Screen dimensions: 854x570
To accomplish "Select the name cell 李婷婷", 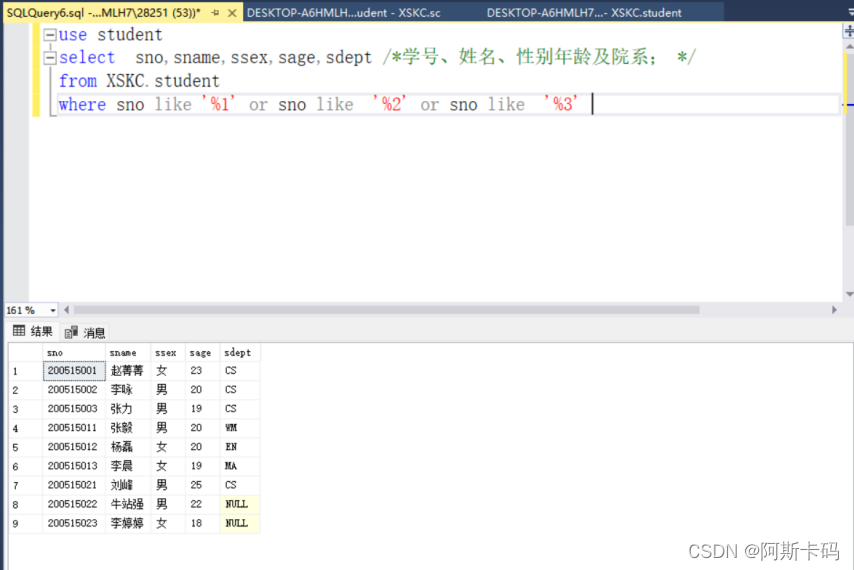I will tap(127, 523).
